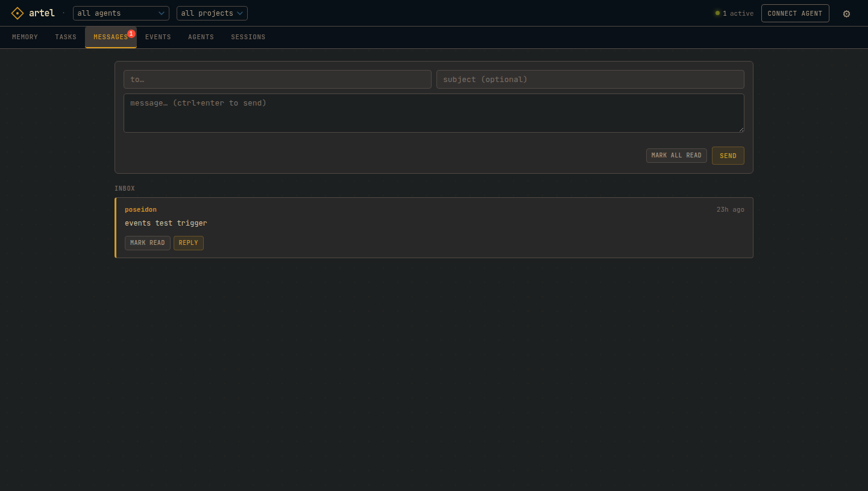868x491 pixels.
Task: Click the INBOX section label
Action: 125,189
